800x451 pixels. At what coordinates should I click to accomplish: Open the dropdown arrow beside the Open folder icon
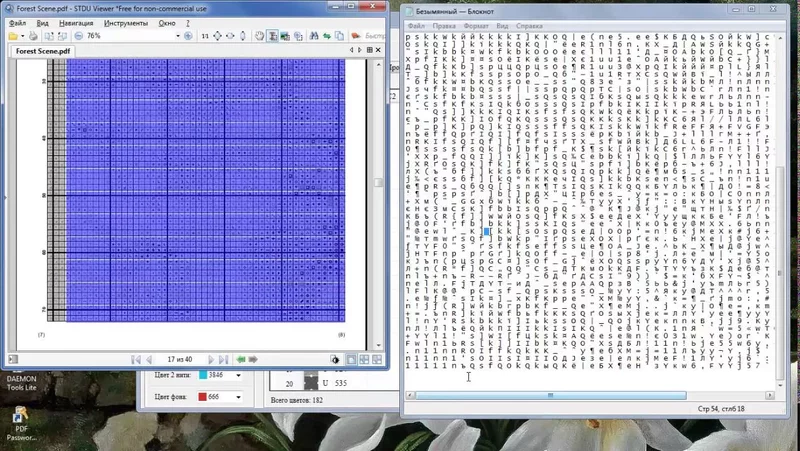[22, 36]
